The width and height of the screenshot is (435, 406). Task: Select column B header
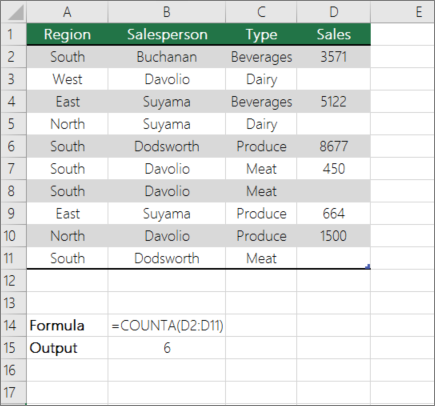(x=167, y=12)
